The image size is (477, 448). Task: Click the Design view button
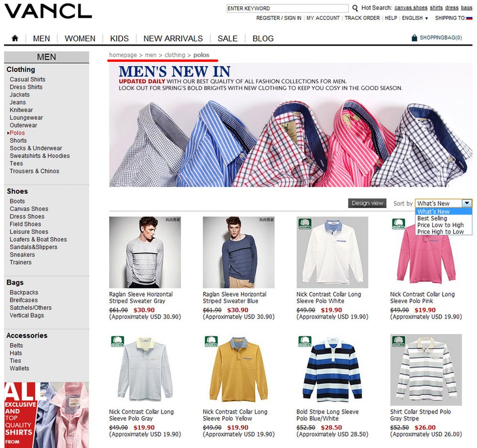367,203
